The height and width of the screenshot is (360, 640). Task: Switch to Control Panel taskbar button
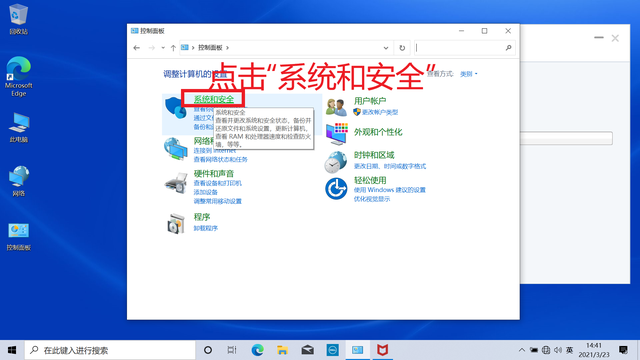coord(358,350)
